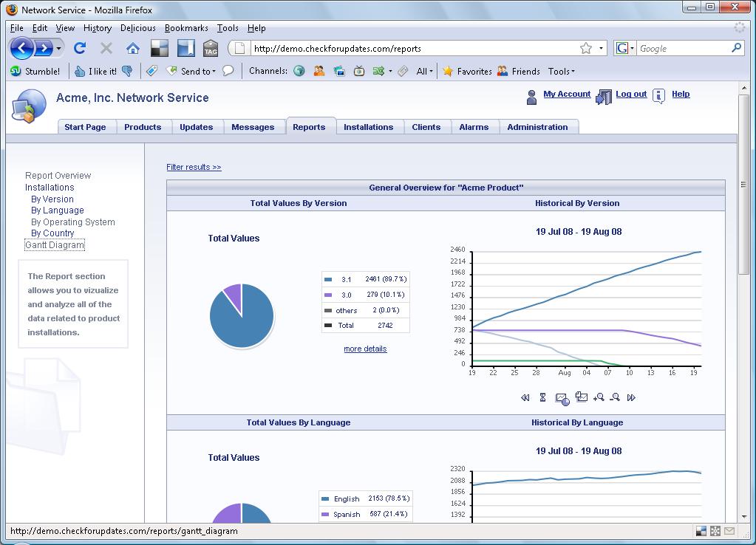The image size is (756, 545).
Task: Click the Delicious TAG toolbar button
Action: [x=211, y=48]
